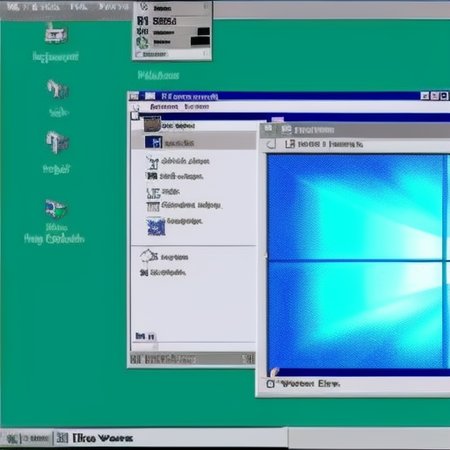Image resolution: width=450 pixels, height=450 pixels.
Task: Select the highlighted list row with the dark blue icon
Action: [x=193, y=142]
